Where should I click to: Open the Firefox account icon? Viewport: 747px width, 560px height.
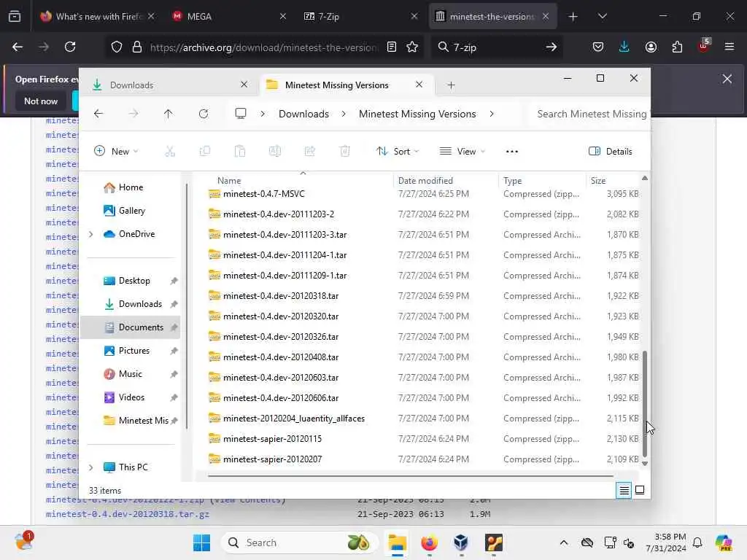pyautogui.click(x=651, y=47)
